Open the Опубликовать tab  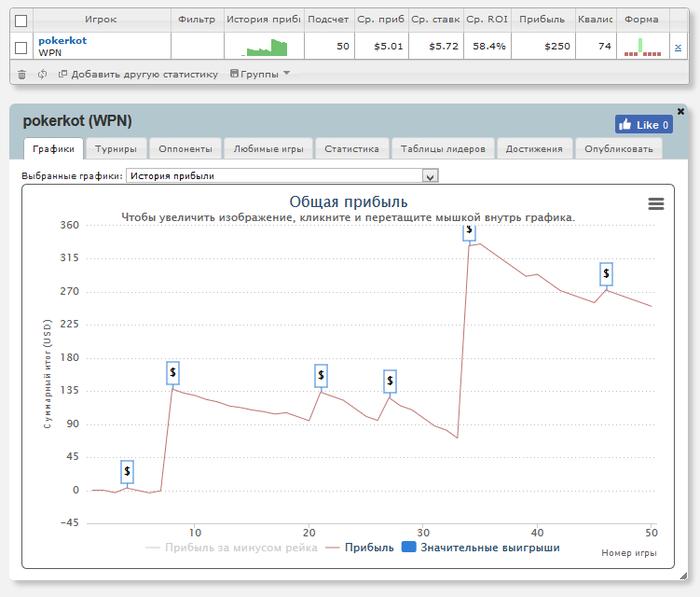point(618,149)
